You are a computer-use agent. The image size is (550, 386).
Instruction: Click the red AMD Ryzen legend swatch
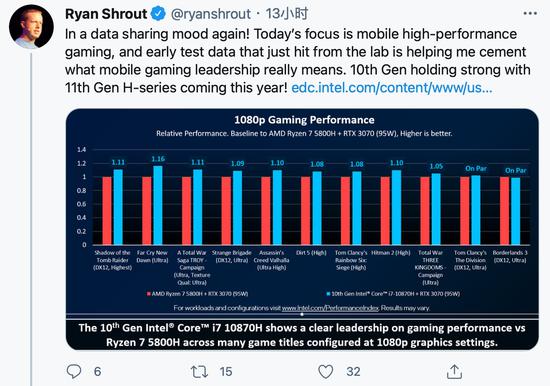click(x=149, y=294)
